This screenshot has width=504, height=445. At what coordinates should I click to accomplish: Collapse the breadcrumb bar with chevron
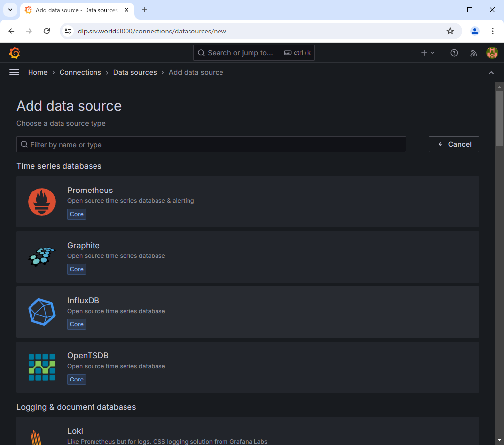tap(491, 73)
